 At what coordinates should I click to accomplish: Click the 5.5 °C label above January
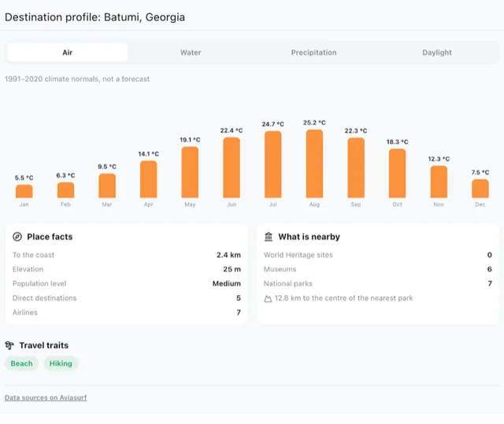pos(24,178)
